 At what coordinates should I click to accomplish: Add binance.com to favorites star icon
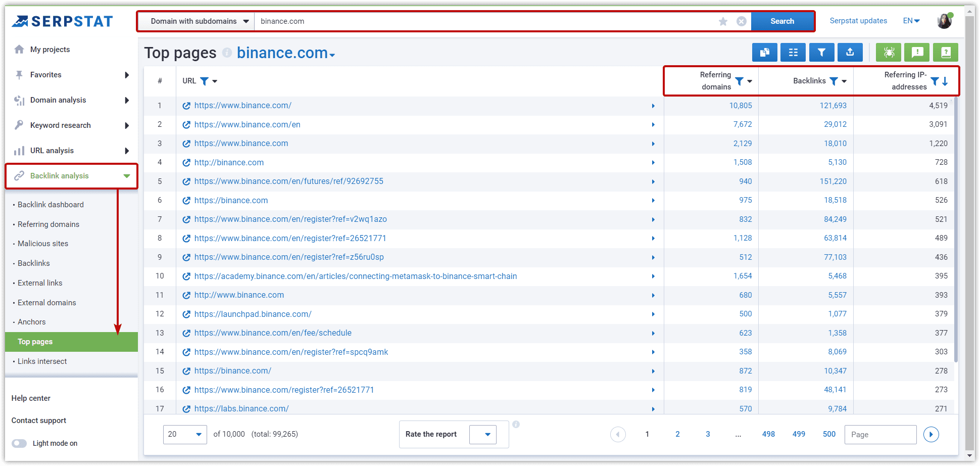[x=723, y=21]
